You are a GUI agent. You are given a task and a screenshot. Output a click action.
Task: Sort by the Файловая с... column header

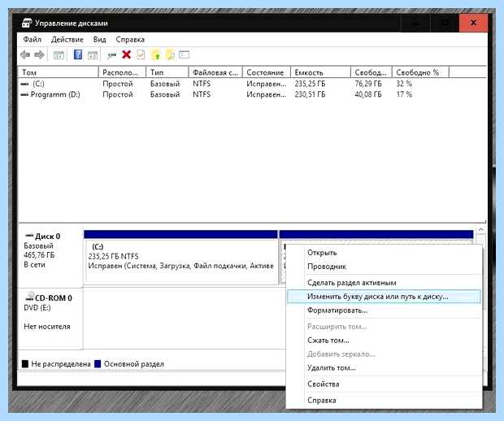215,72
